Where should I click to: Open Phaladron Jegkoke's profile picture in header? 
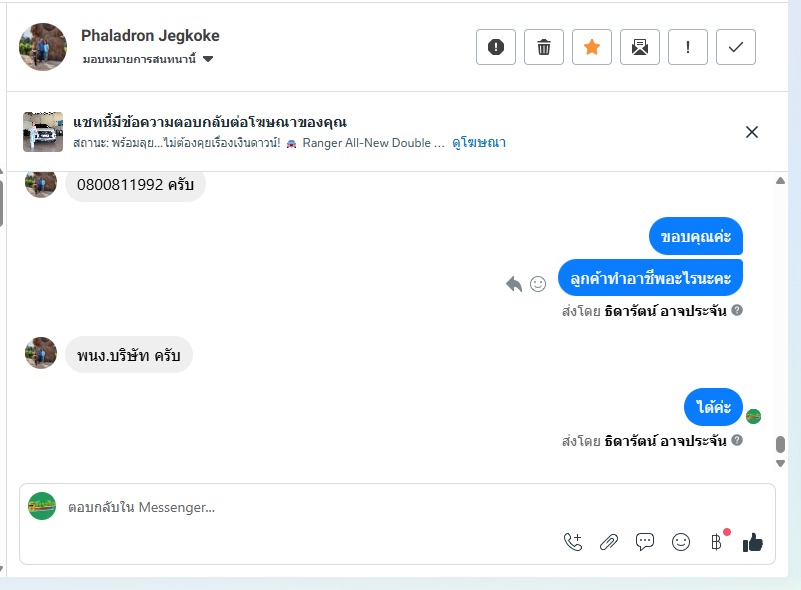pyautogui.click(x=43, y=46)
